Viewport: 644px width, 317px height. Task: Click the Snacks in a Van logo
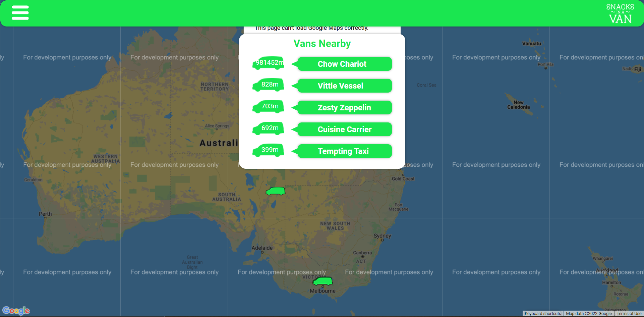click(621, 13)
